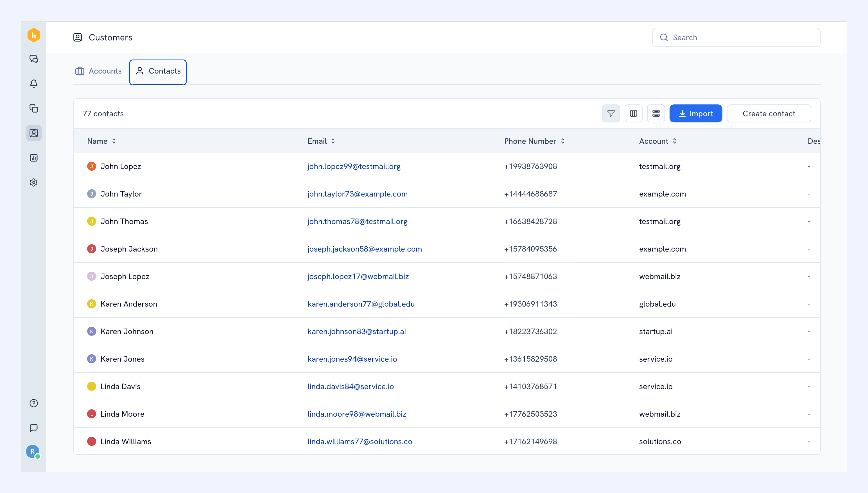Image resolution: width=868 pixels, height=493 pixels.
Task: Open settings gear in sidebar
Action: pos(33,182)
